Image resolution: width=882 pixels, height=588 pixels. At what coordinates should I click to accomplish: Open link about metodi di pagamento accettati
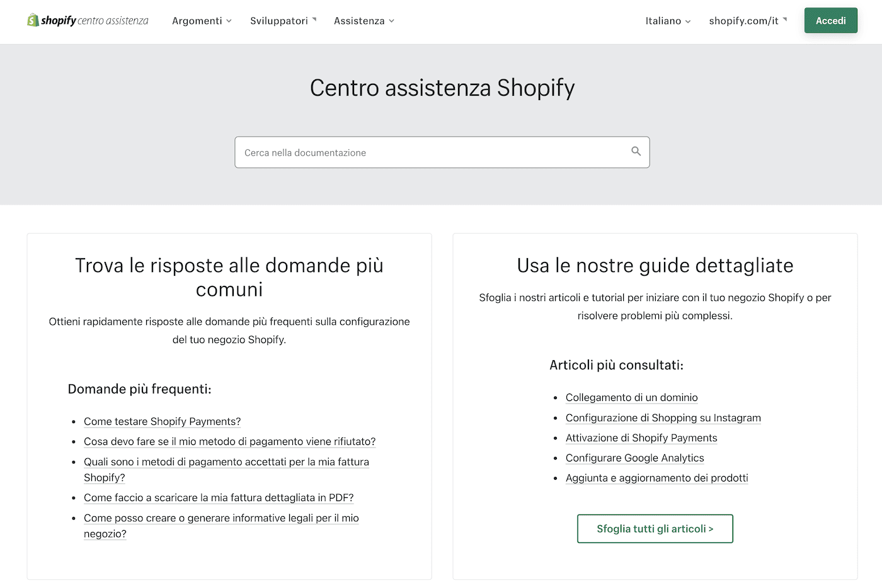click(x=226, y=470)
